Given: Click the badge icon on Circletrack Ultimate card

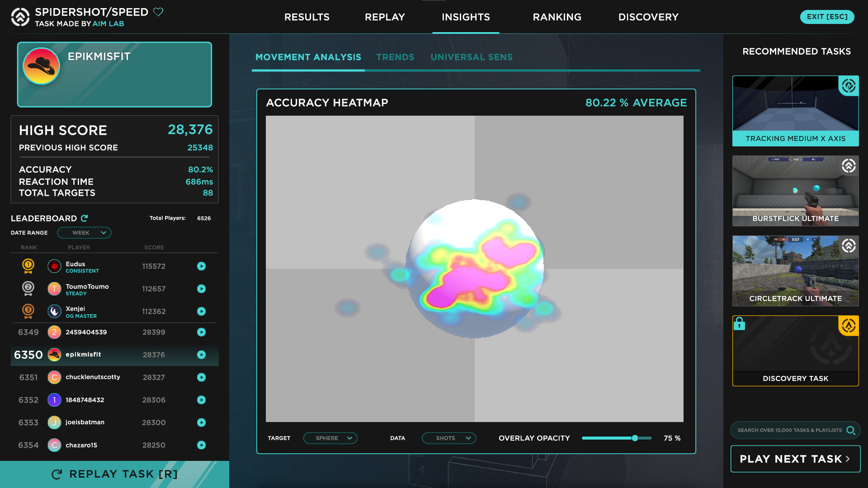Looking at the screenshot, I should [x=849, y=246].
